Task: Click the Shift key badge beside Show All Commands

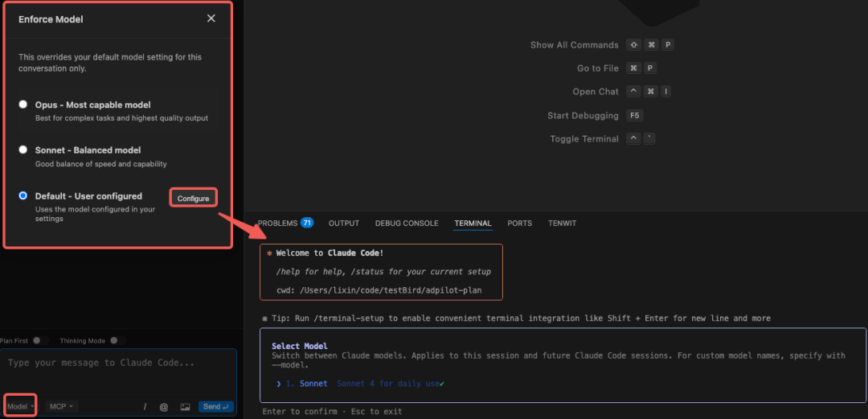Action: (x=634, y=45)
